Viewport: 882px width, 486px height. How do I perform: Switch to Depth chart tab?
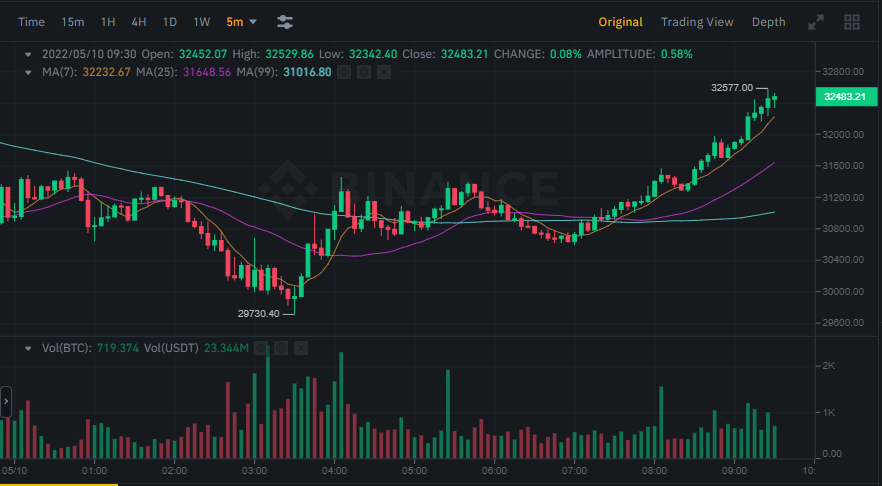(x=768, y=21)
